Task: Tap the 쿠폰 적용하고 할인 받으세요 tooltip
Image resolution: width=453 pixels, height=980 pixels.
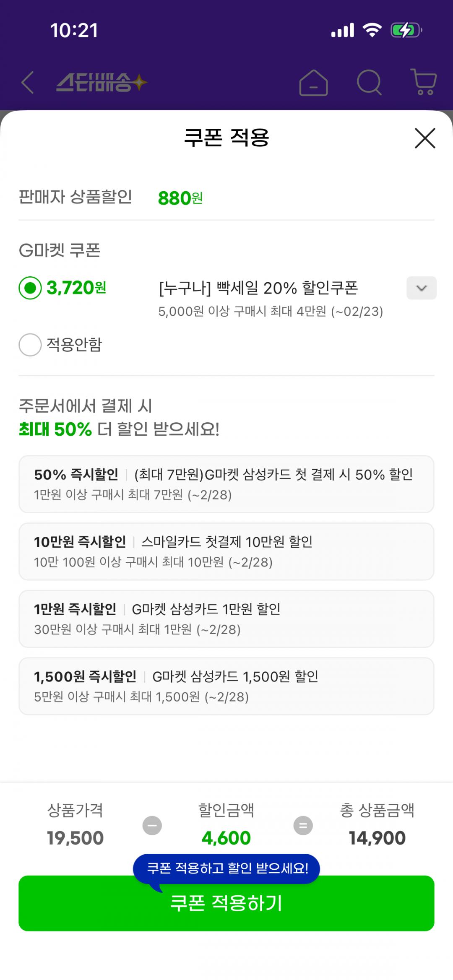Action: pyautogui.click(x=226, y=868)
